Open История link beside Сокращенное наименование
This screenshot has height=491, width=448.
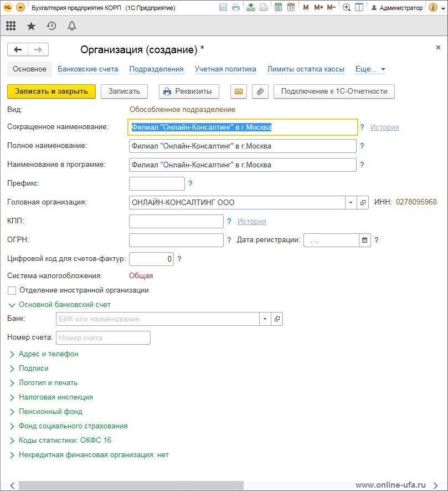click(x=384, y=127)
